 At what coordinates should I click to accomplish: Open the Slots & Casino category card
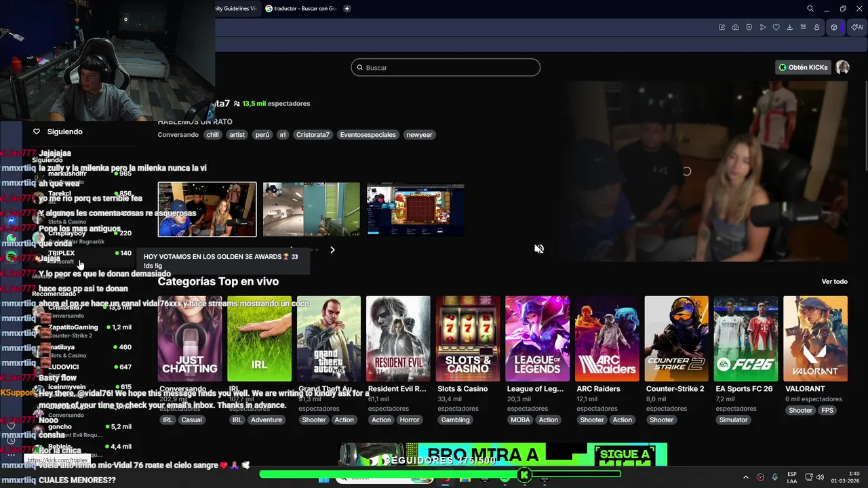(x=468, y=339)
